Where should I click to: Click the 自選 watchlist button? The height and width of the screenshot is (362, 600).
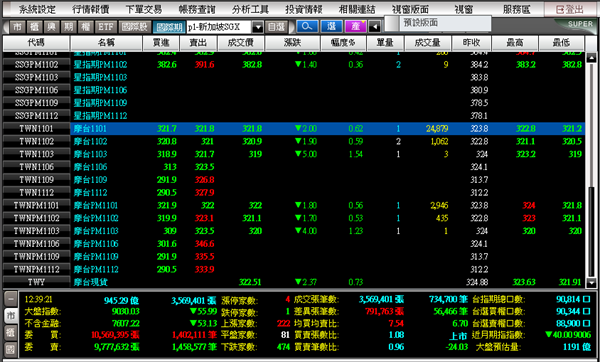tap(276, 27)
